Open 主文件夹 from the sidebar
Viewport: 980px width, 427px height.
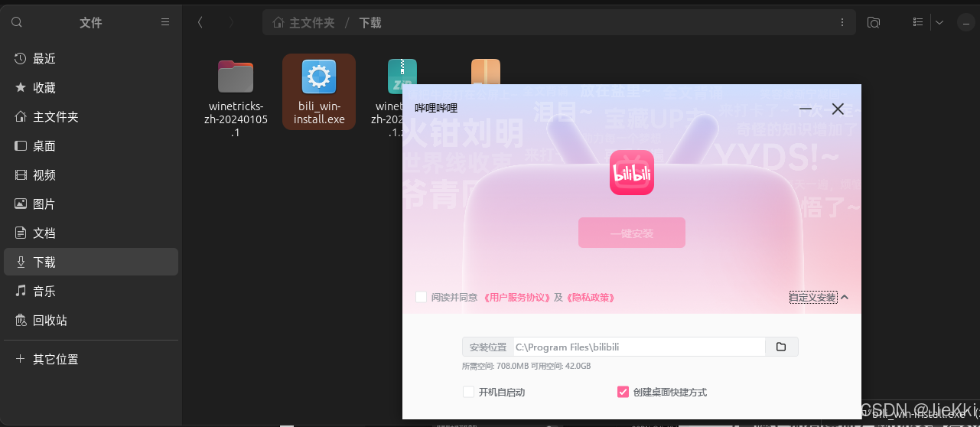click(x=91, y=117)
